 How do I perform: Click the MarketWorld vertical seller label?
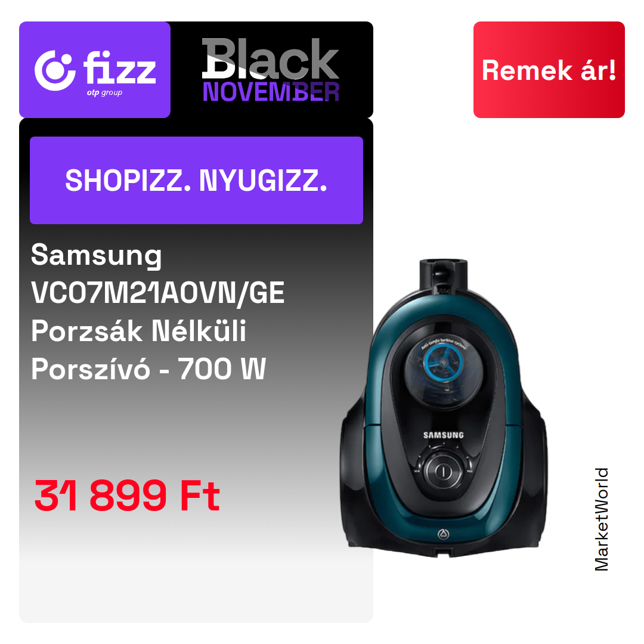coord(601,519)
